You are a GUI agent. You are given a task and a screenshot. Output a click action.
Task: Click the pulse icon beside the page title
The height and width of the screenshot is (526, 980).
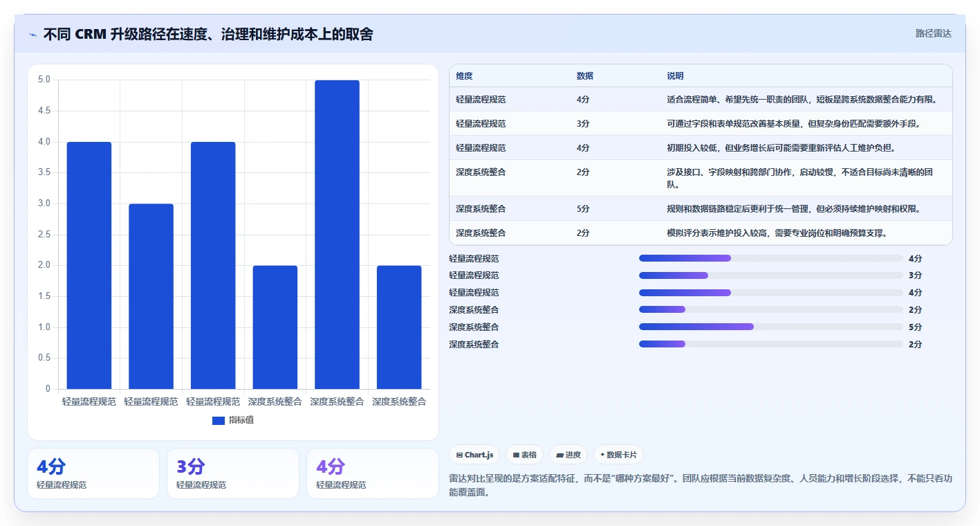[33, 35]
